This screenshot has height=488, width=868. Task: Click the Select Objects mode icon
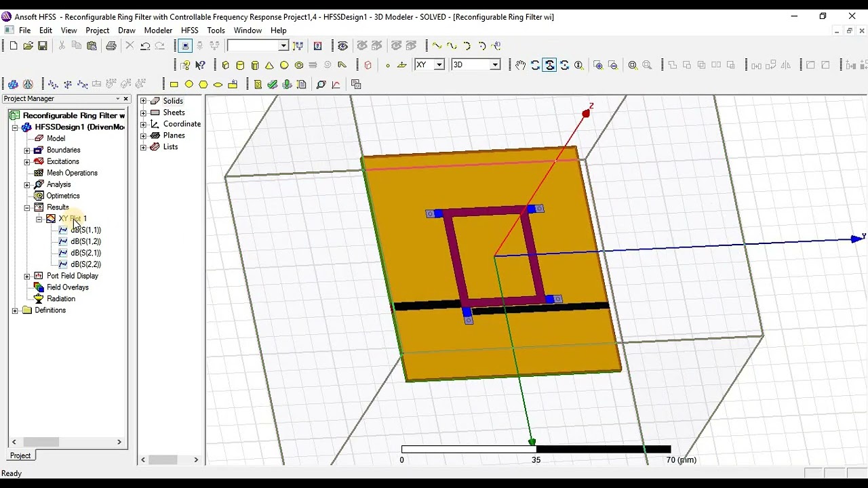pos(185,45)
